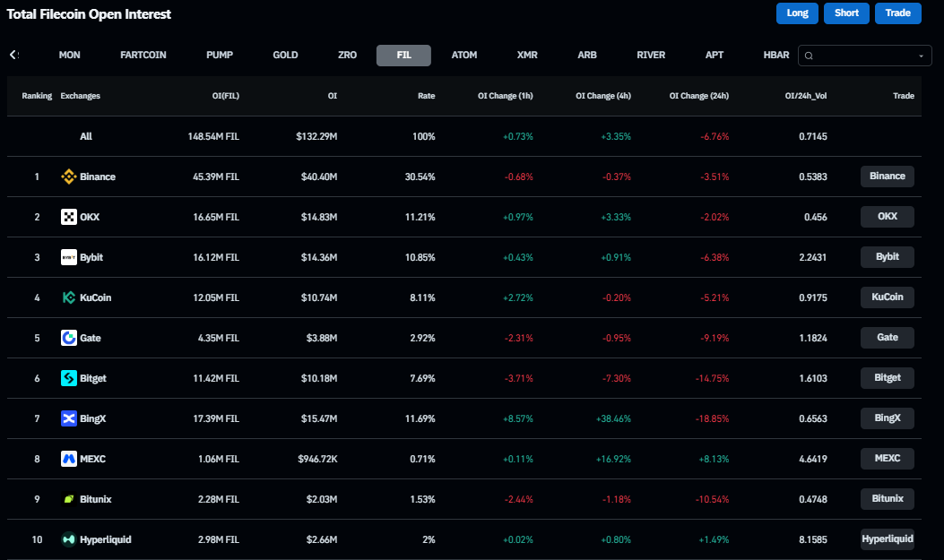944x560 pixels.
Task: Click the Gate exchange logo icon
Action: (68, 338)
